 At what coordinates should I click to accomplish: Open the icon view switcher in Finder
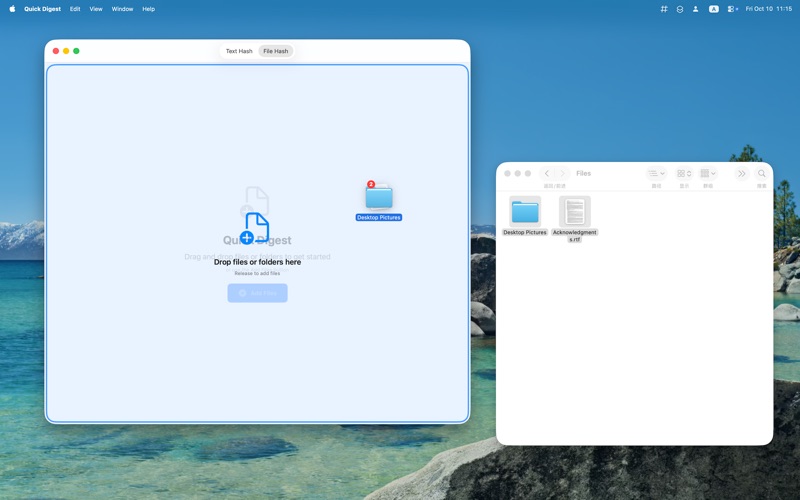pyautogui.click(x=684, y=173)
